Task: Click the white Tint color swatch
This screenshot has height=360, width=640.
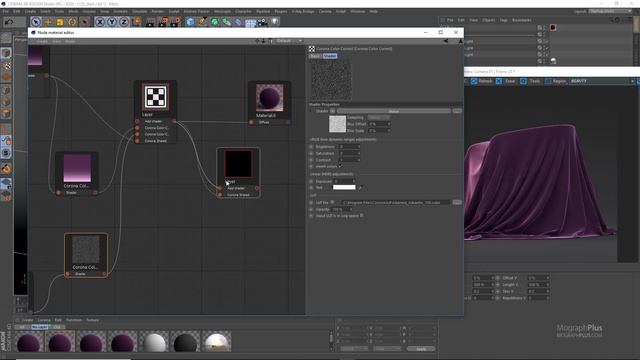Action: coord(344,187)
